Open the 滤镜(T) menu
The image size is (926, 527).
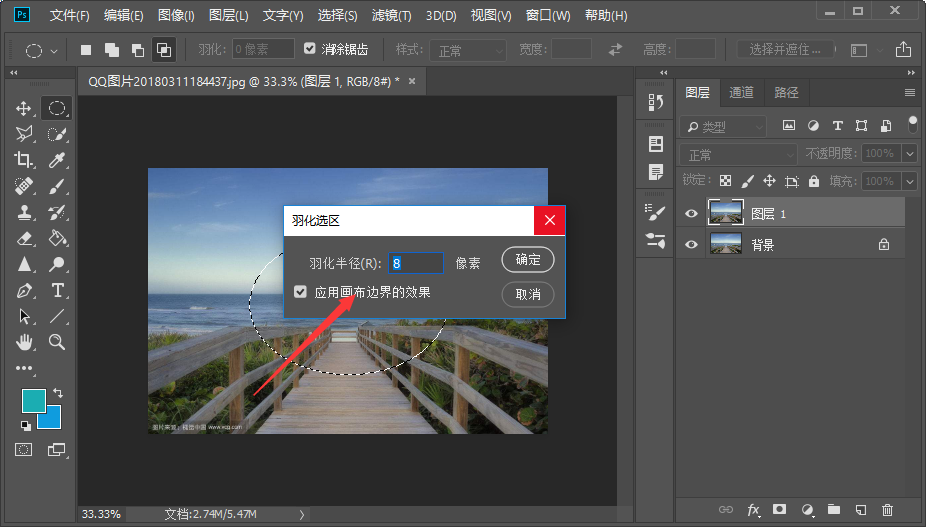[392, 16]
